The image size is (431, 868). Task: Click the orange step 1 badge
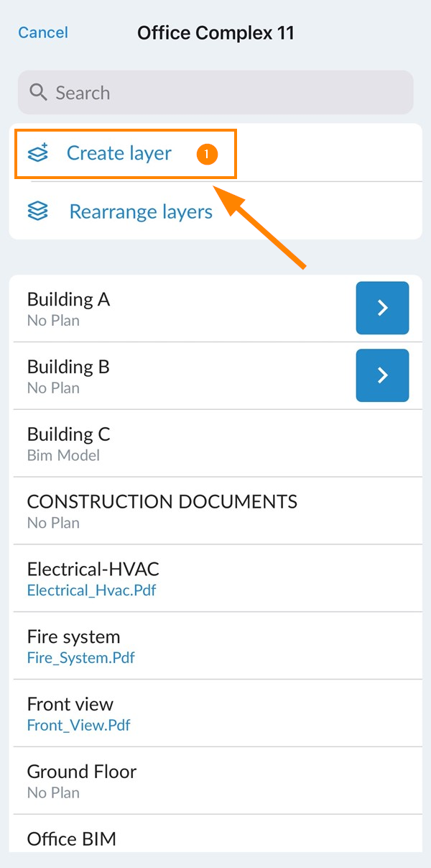(x=207, y=153)
